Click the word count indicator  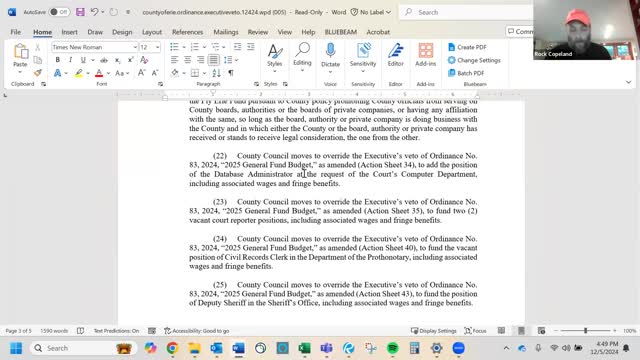[x=54, y=331]
